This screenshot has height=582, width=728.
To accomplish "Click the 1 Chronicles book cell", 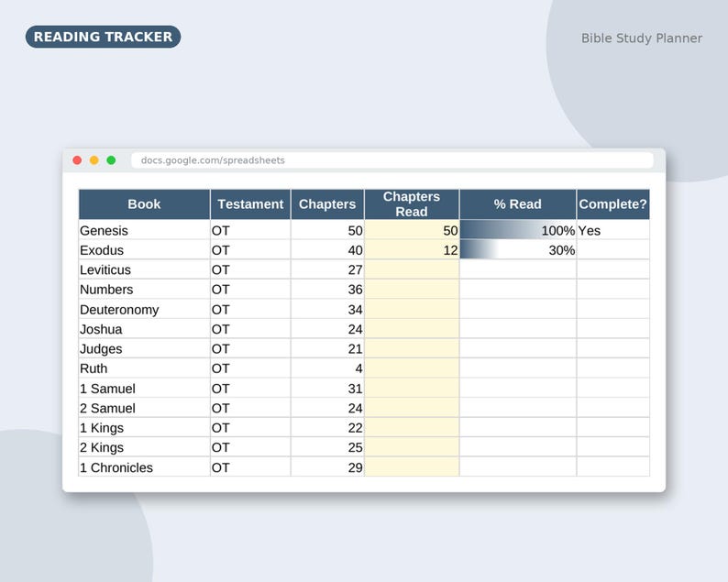I will pyautogui.click(x=144, y=467).
